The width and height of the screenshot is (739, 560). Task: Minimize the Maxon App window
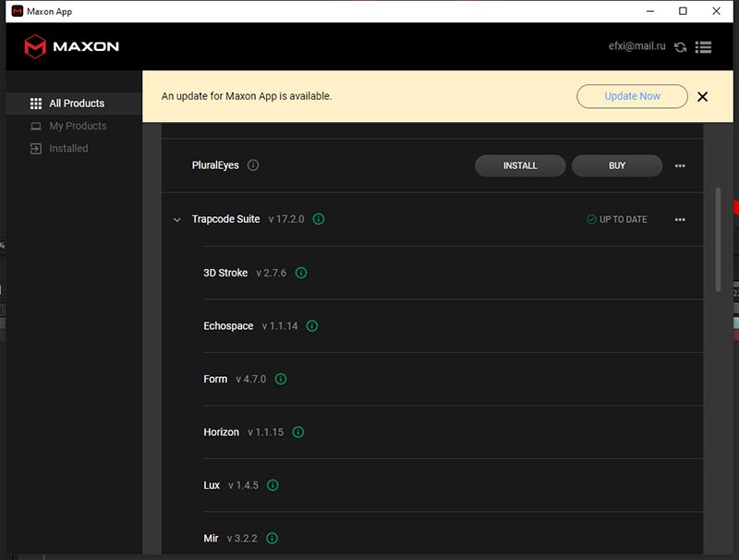tap(650, 11)
